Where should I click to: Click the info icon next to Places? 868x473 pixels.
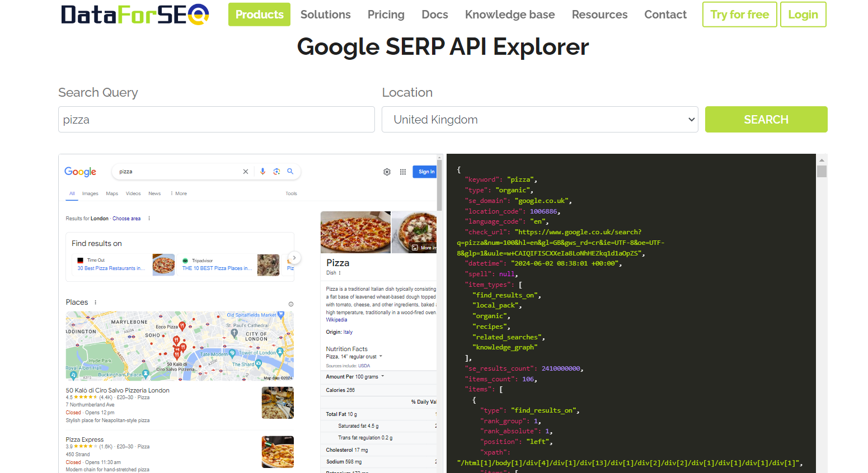pos(290,304)
